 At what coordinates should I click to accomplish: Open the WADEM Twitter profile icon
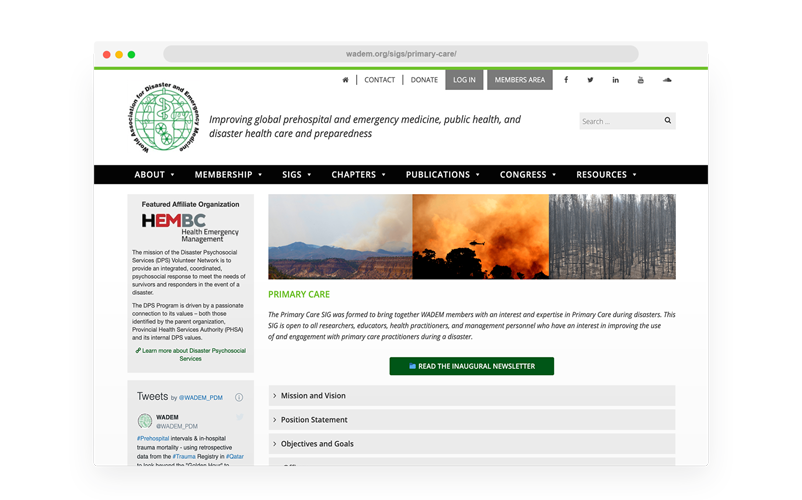point(590,80)
